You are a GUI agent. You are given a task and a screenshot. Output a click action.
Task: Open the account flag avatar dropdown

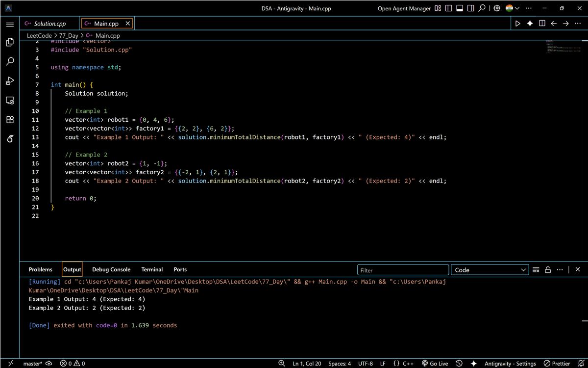(513, 8)
